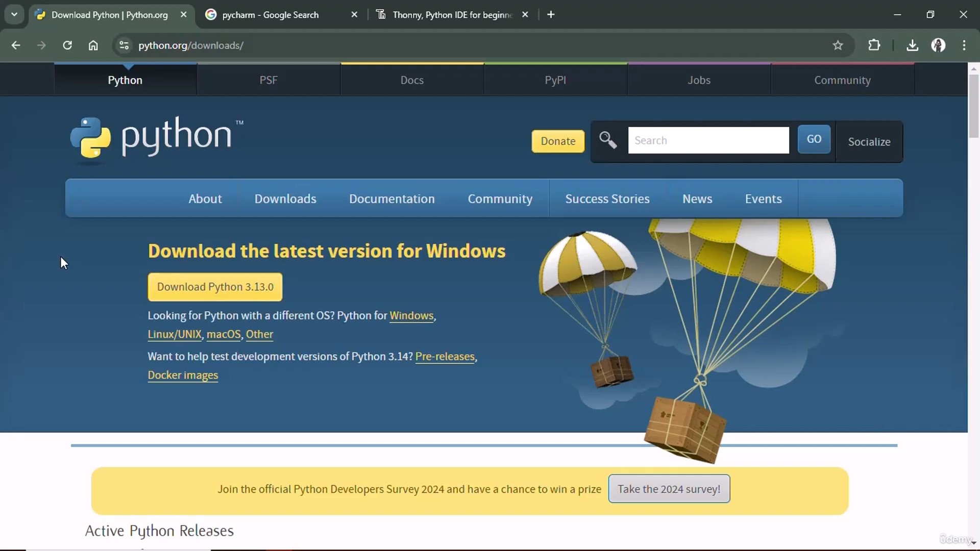Switch to the Thonny Python IDE tab
980x551 pixels.
point(452,15)
